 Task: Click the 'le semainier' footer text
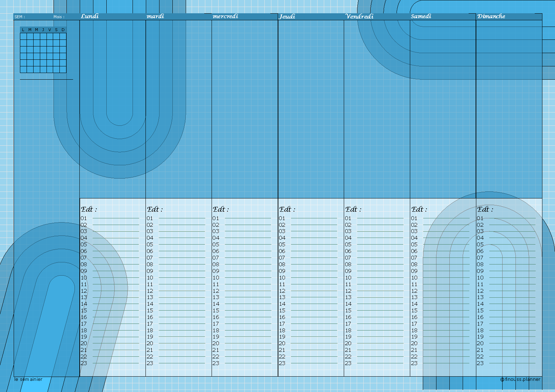point(28,379)
